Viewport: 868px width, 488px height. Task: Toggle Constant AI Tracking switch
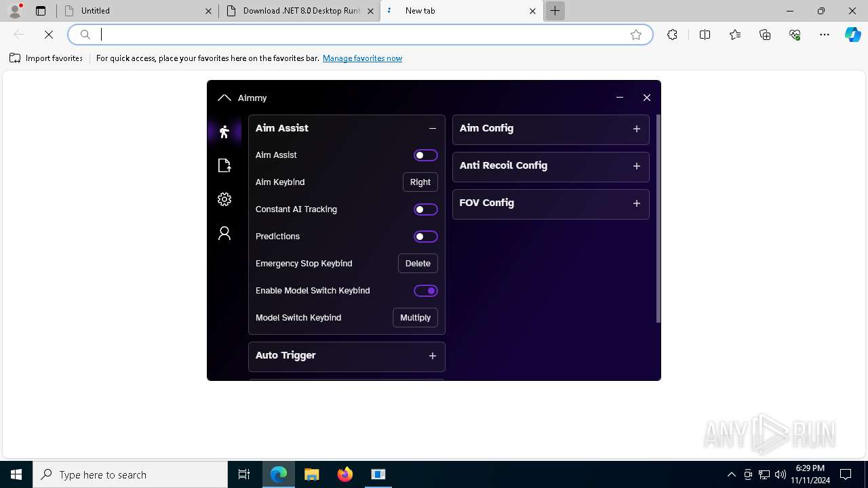(x=426, y=209)
